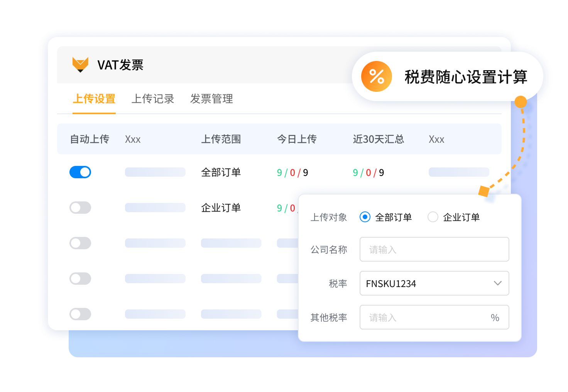Click the orange fox logo icon
Image resolution: width=568 pixels, height=392 pixels.
click(80, 64)
